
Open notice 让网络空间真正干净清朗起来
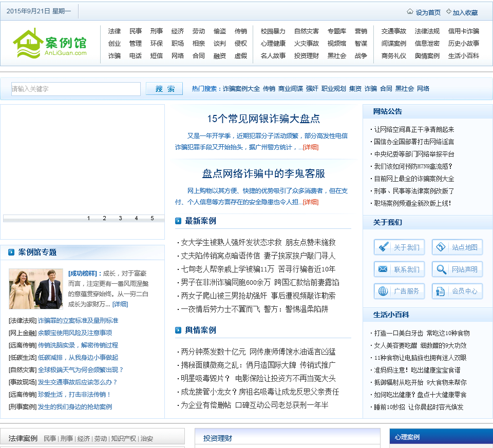click(414, 129)
